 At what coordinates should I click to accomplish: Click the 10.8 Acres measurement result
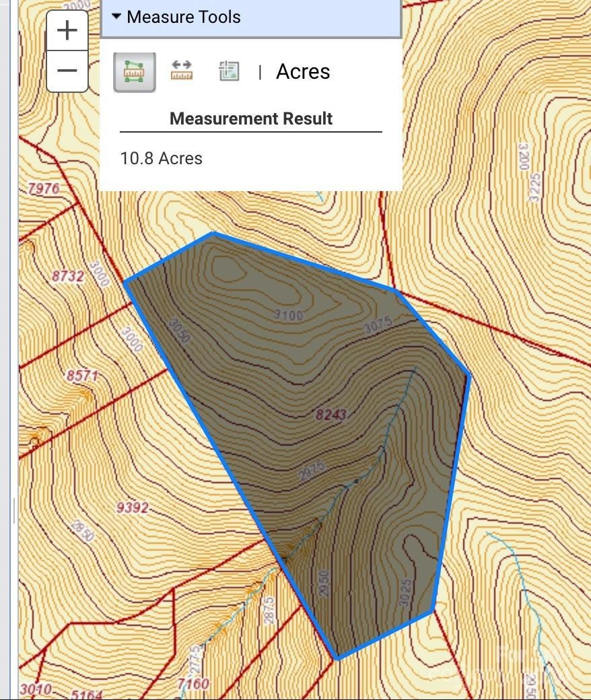161,158
